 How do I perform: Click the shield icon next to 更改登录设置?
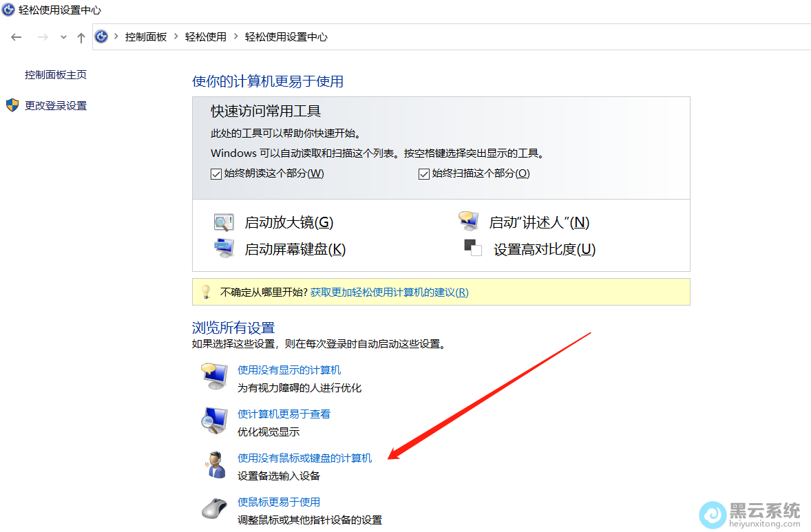(x=12, y=105)
